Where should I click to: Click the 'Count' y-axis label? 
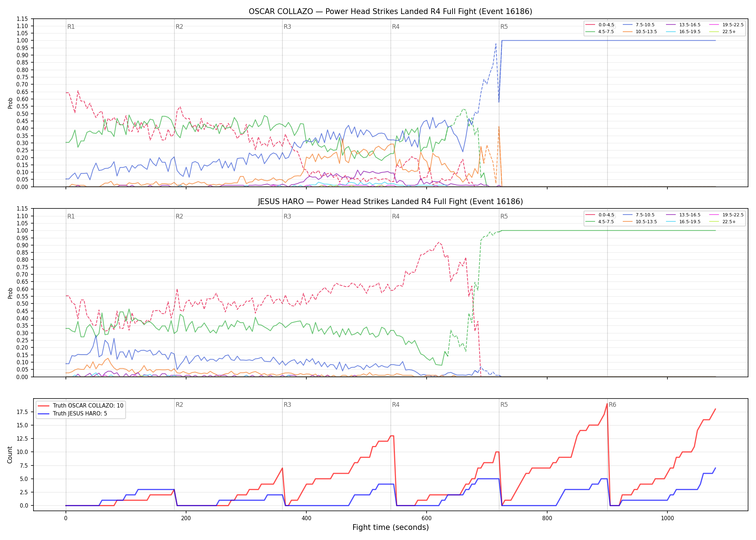[10, 455]
